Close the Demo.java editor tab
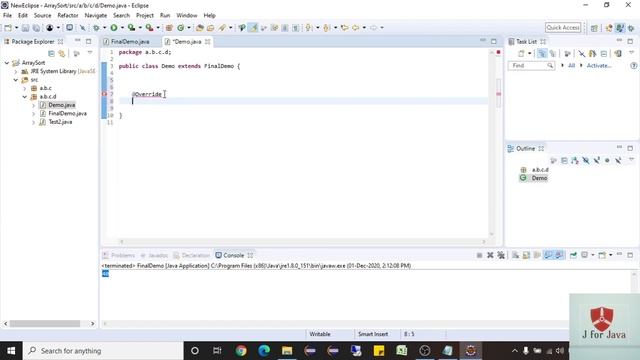Viewport: 640px width, 360px height. [x=208, y=42]
